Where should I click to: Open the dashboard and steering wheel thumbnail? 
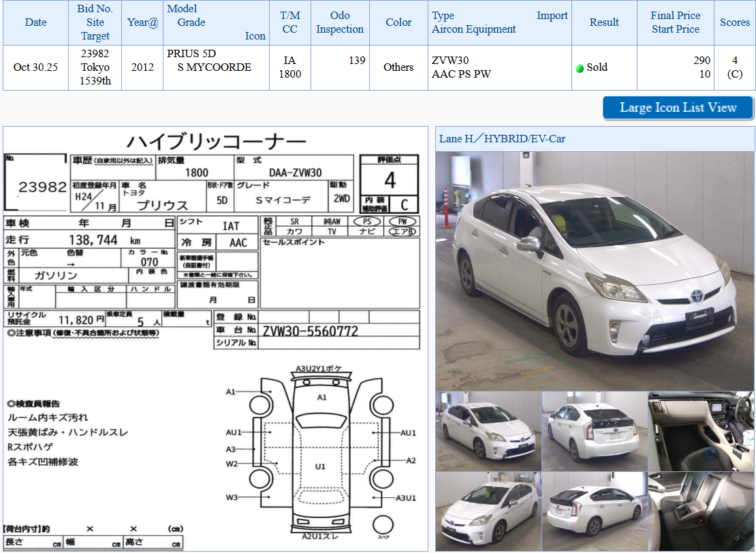click(x=701, y=431)
